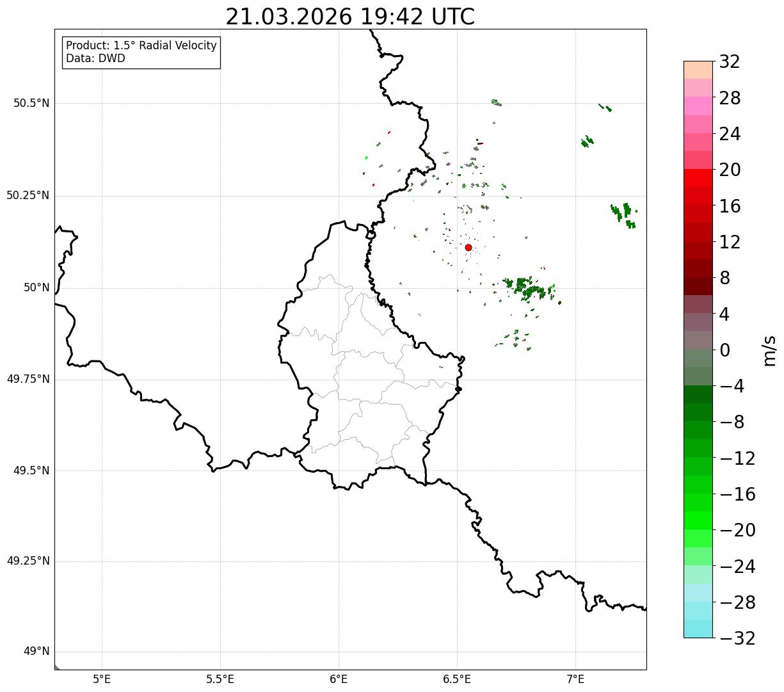Pick the cyan swatch at bottom of colorbar
The image size is (784, 692).
[x=698, y=629]
